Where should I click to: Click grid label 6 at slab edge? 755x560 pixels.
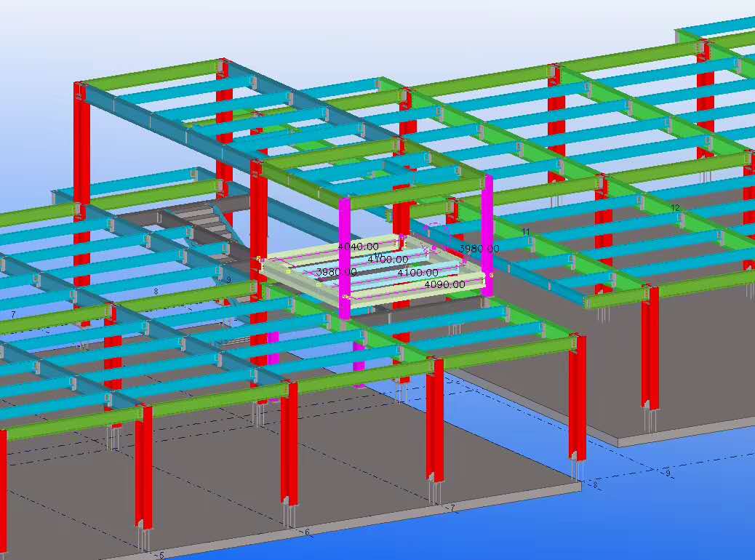pyautogui.click(x=307, y=532)
